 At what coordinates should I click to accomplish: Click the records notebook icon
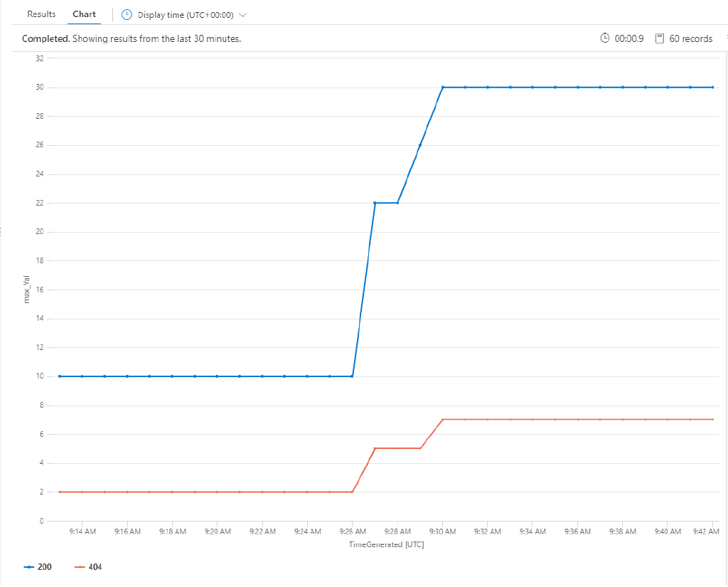tap(661, 38)
